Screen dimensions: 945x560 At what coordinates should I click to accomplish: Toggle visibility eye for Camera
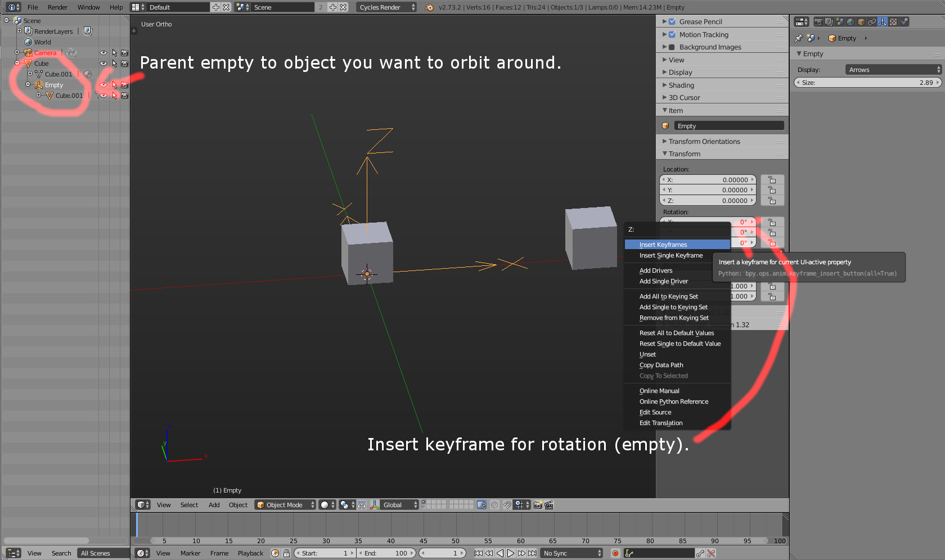tap(103, 53)
